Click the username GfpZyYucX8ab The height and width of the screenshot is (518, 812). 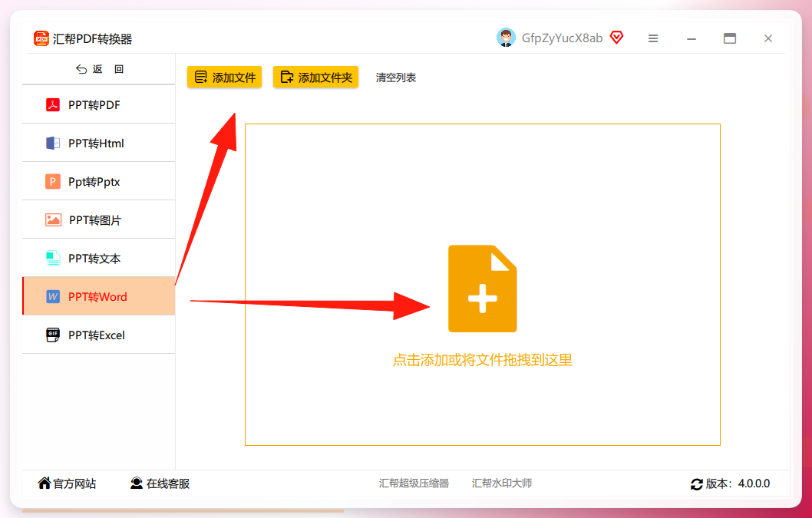pos(562,38)
